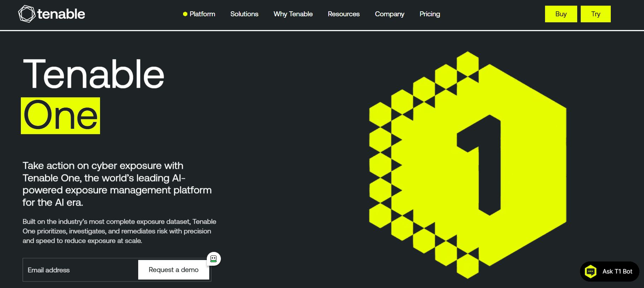
Task: Open the Resources menu
Action: click(344, 14)
